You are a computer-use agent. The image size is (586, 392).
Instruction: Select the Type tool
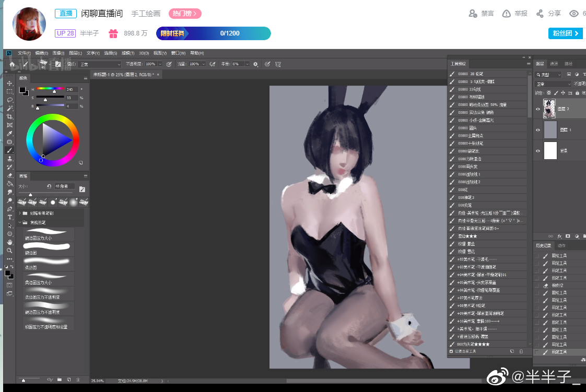click(10, 217)
